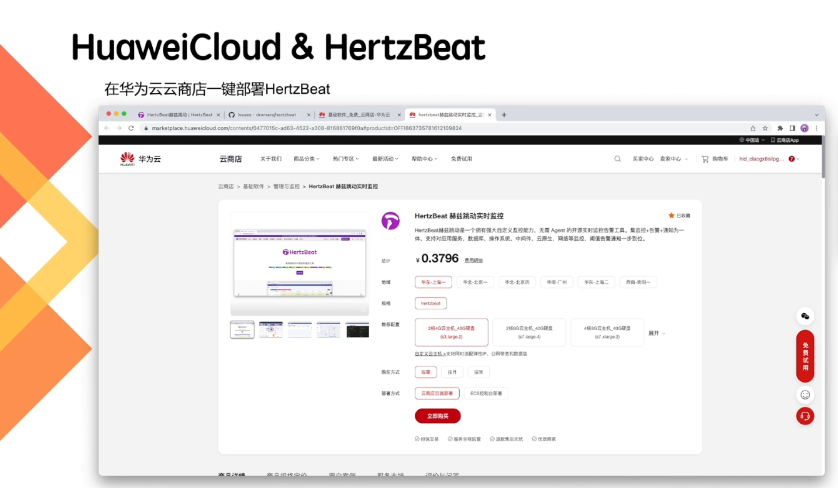Open the WeChat chat bubble floating icon
The height and width of the screenshot is (488, 838).
[x=805, y=316]
